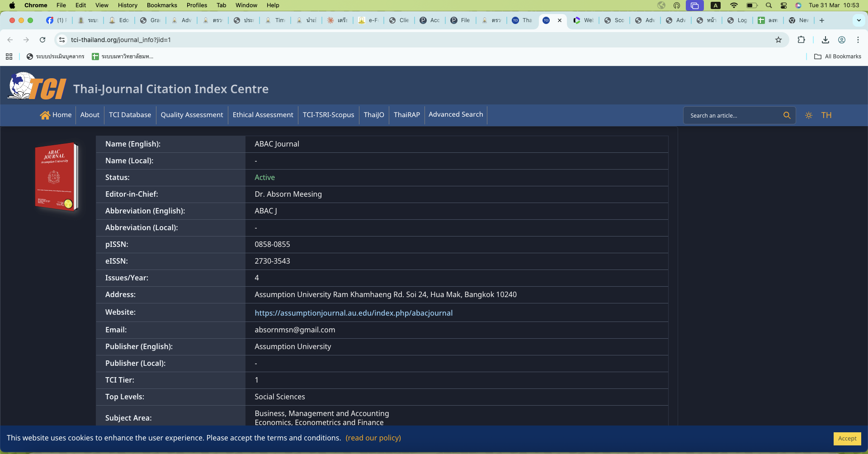Accept the cookie notice
The height and width of the screenshot is (454, 868).
point(847,438)
